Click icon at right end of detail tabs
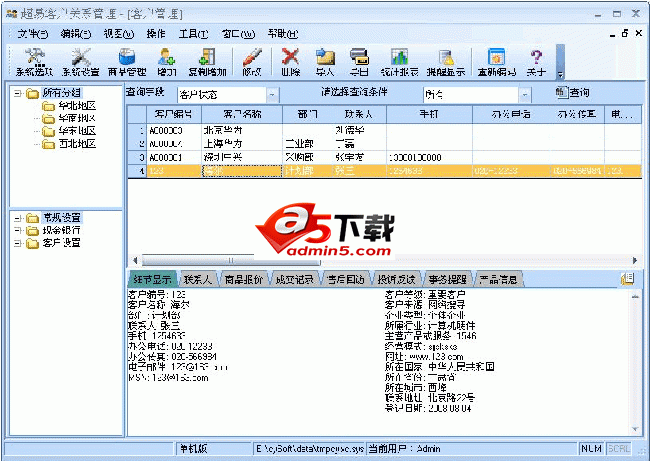650x461 pixels. click(x=628, y=279)
